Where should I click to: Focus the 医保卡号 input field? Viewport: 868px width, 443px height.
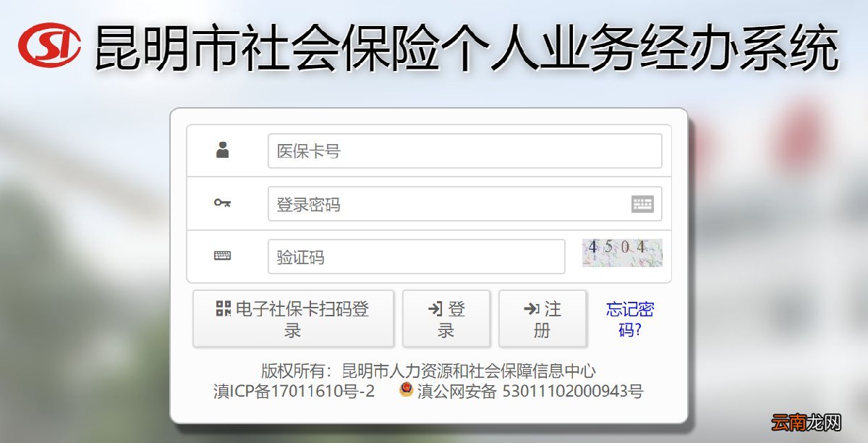click(x=465, y=151)
